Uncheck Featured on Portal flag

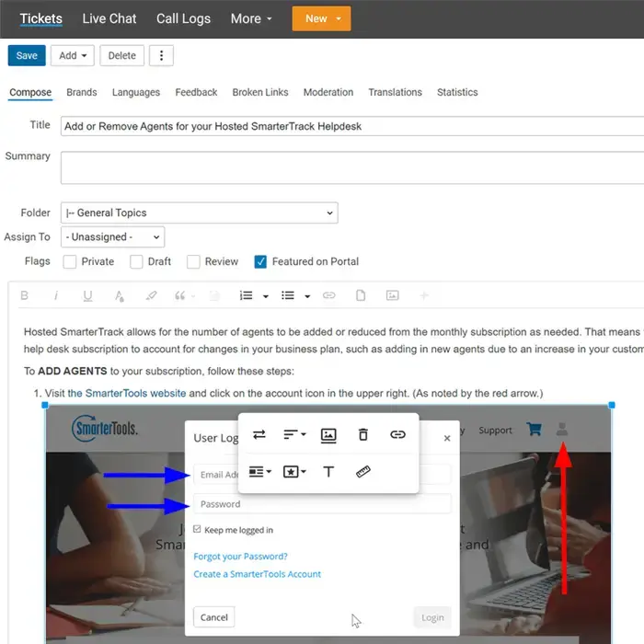tap(260, 261)
